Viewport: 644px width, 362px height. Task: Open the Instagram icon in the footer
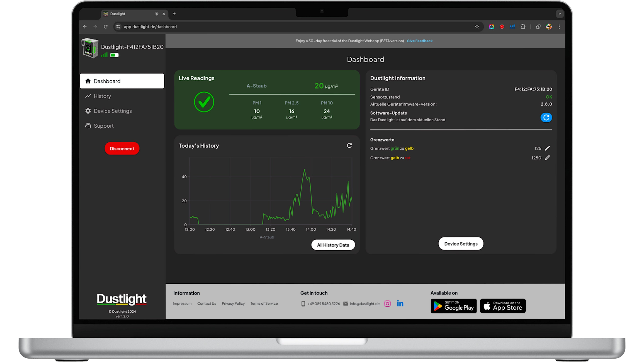coord(387,304)
